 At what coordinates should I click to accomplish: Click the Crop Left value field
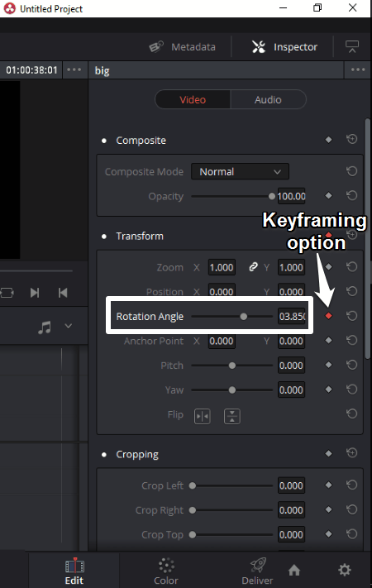(291, 485)
